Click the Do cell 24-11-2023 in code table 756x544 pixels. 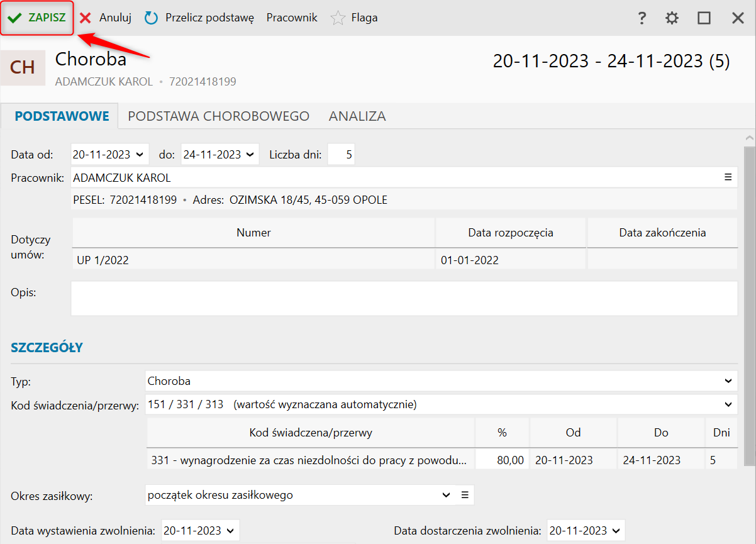pos(661,460)
